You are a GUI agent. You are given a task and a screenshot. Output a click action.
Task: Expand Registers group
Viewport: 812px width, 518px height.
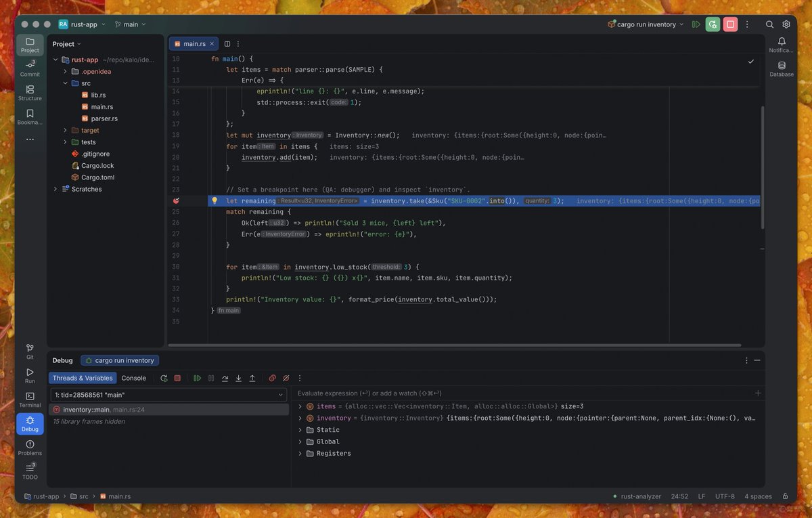[300, 454]
